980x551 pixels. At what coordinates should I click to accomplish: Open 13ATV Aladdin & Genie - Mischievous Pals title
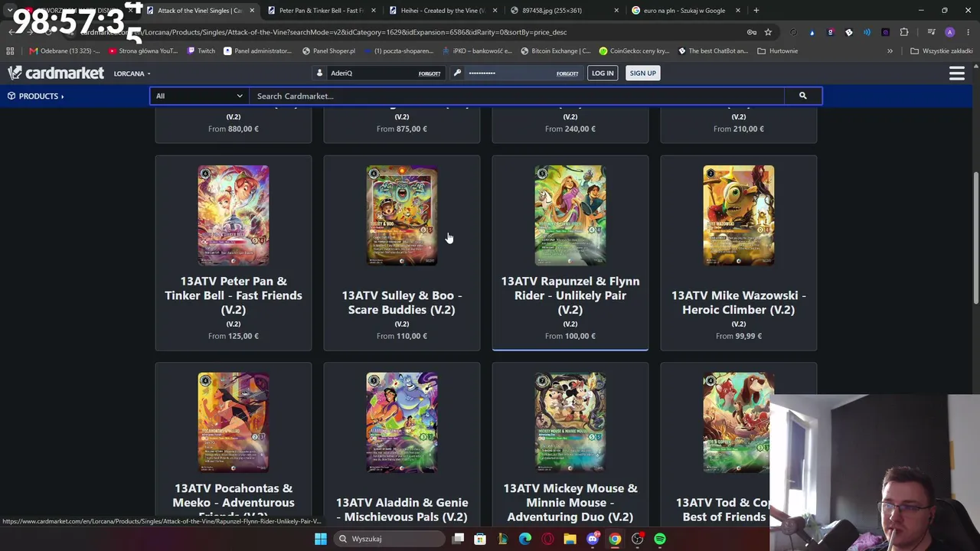[402, 510]
